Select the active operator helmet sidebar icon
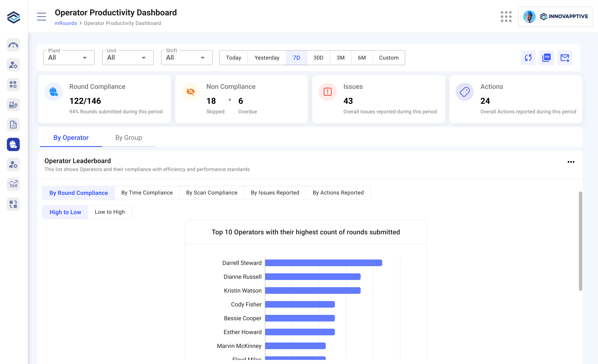598x364 pixels. tap(13, 144)
